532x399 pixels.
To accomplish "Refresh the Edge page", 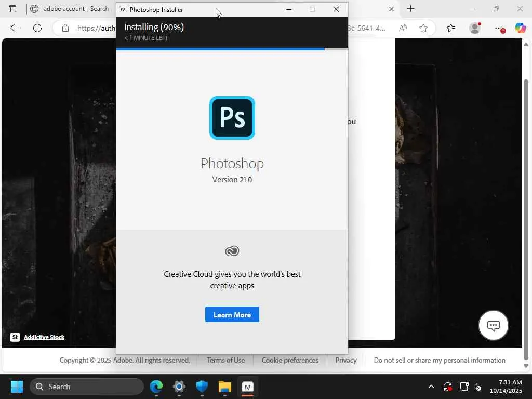I will point(37,28).
